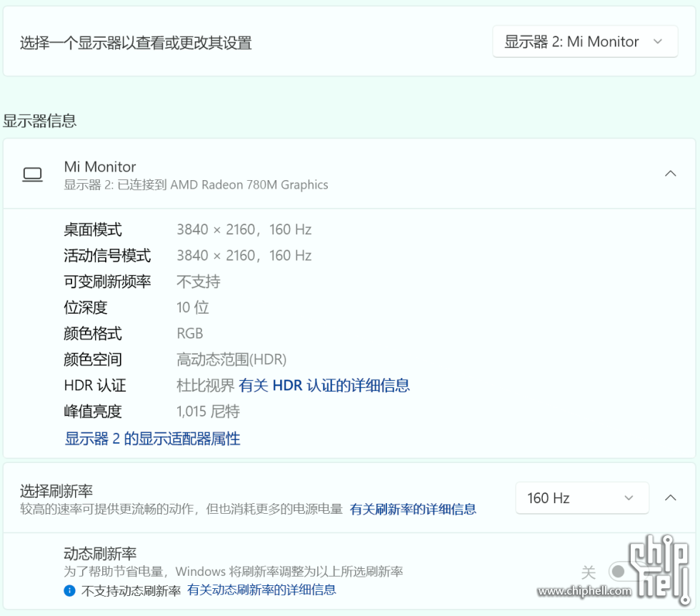This screenshot has height=616, width=700.
Task: Collapse the 选择刷新率 section chevron
Action: pyautogui.click(x=670, y=498)
